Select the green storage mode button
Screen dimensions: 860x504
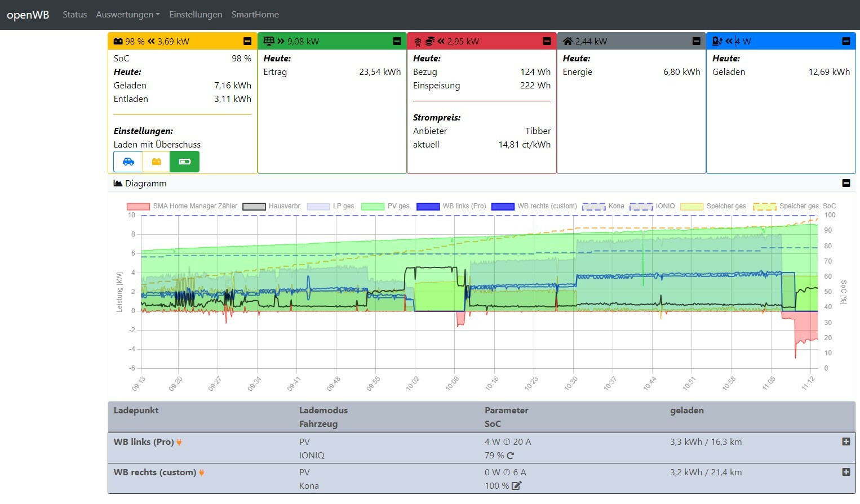[x=185, y=162]
